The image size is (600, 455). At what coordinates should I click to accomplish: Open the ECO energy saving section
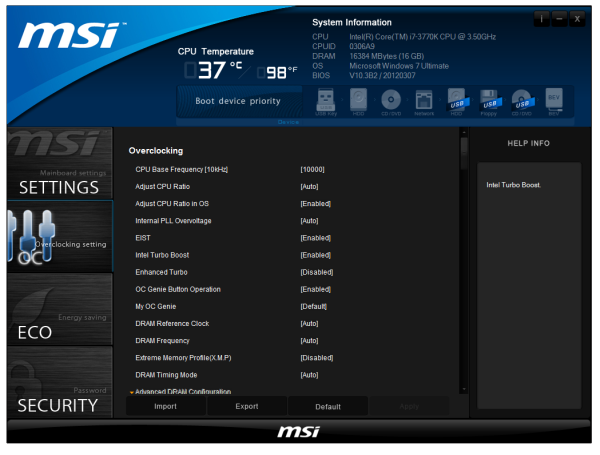pos(60,309)
